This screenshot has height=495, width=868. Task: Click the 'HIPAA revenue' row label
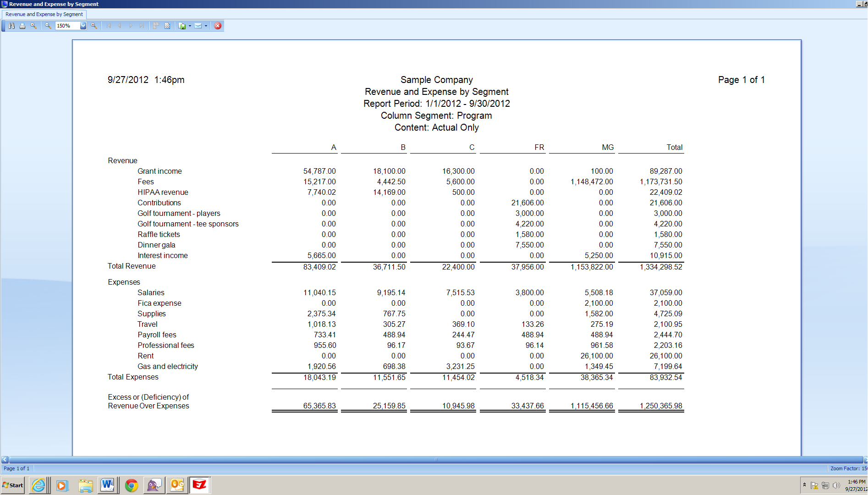(163, 192)
